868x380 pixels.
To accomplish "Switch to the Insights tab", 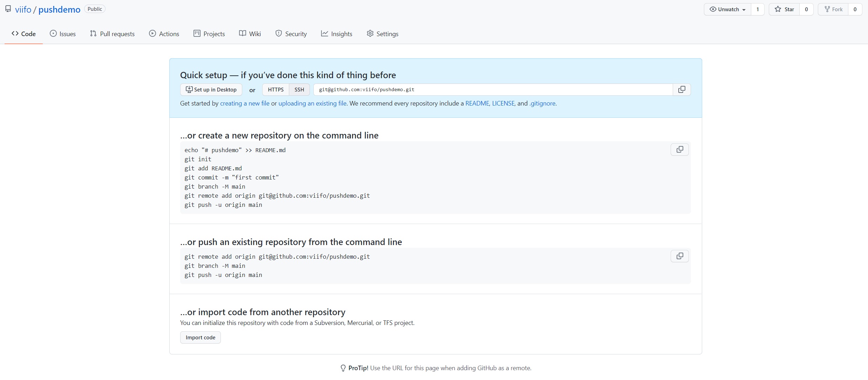I will coord(337,34).
